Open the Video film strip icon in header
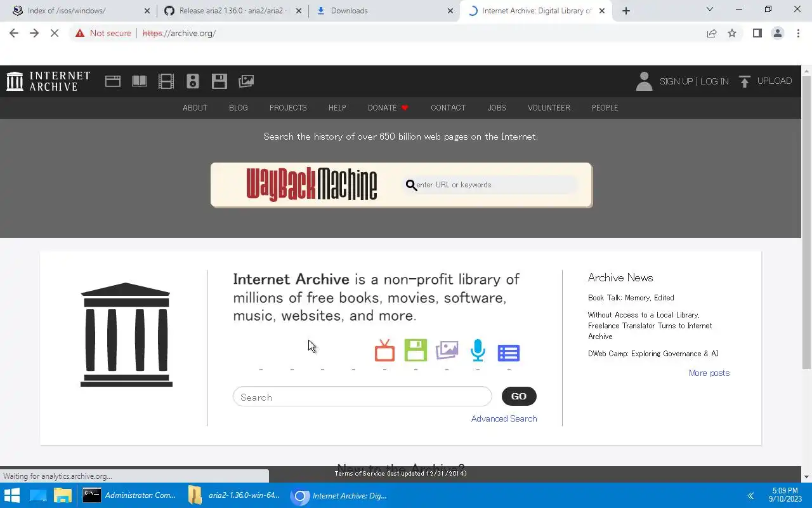The height and width of the screenshot is (508, 812). click(x=166, y=81)
